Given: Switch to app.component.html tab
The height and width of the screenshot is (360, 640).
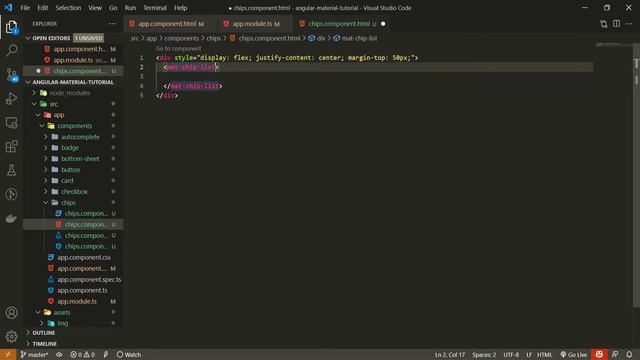Looking at the screenshot, I should click(x=167, y=24).
